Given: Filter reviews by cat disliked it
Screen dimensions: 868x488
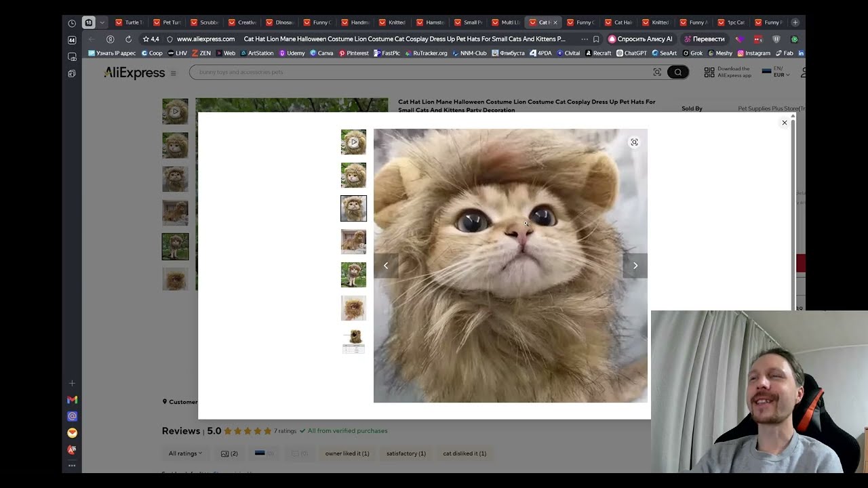Looking at the screenshot, I should (x=465, y=453).
